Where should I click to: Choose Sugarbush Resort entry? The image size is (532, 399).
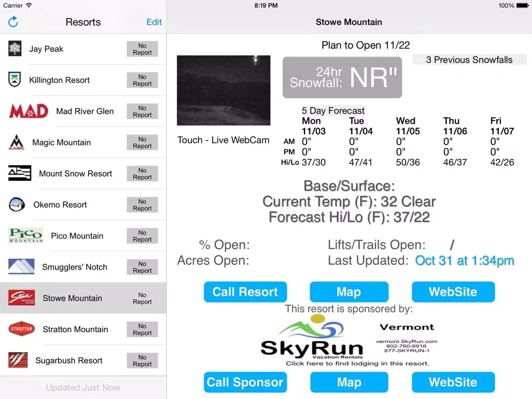(x=83, y=360)
